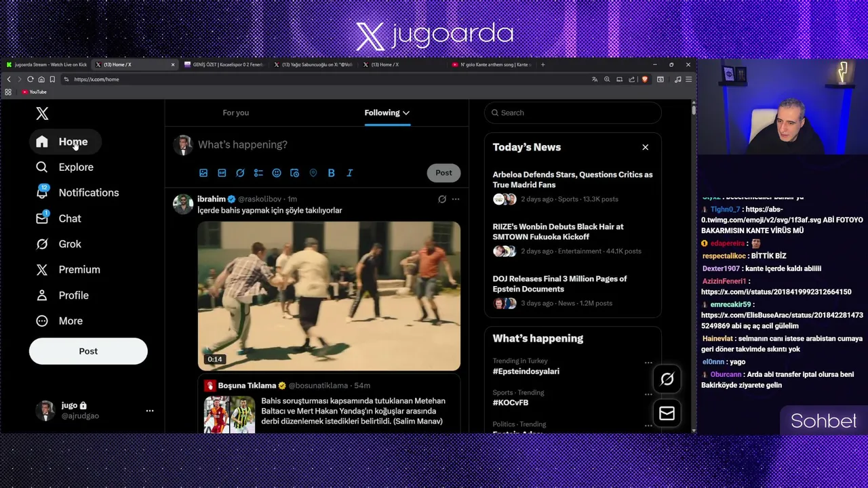Image resolution: width=868 pixels, height=488 pixels.
Task: Open quoted Boşuna Tıklama post
Action: coord(329,405)
